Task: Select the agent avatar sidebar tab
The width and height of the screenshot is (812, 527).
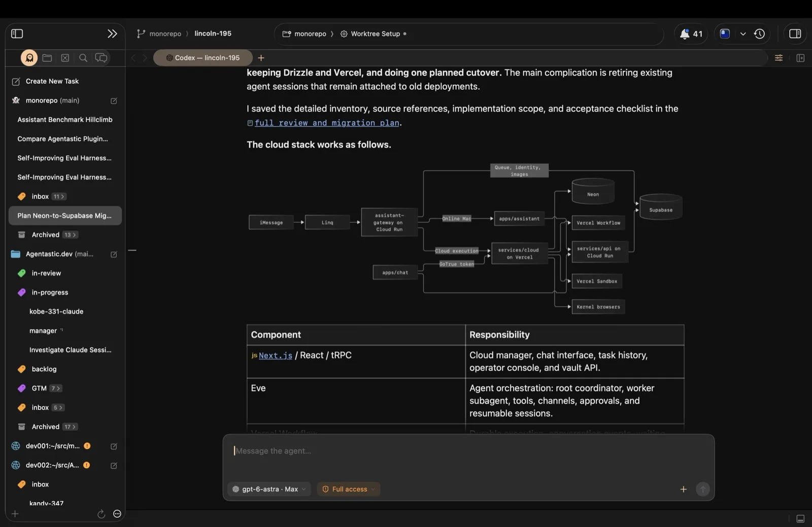Action: click(x=29, y=58)
